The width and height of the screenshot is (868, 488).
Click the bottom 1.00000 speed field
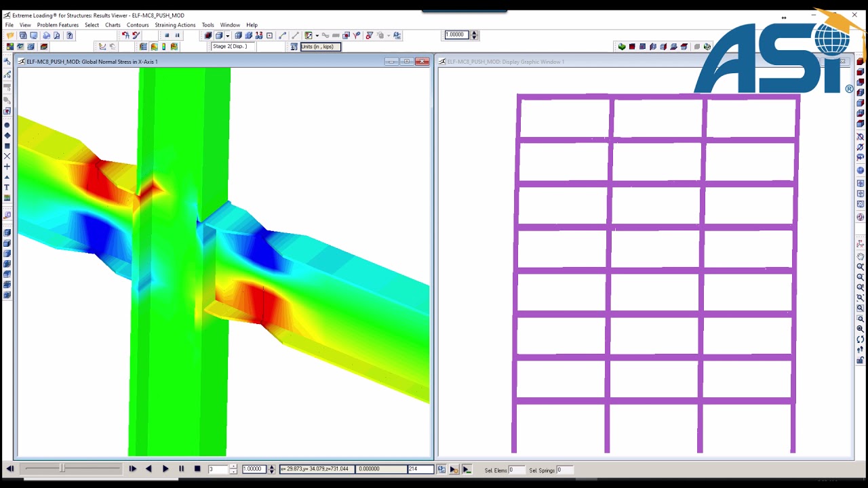[x=254, y=469]
